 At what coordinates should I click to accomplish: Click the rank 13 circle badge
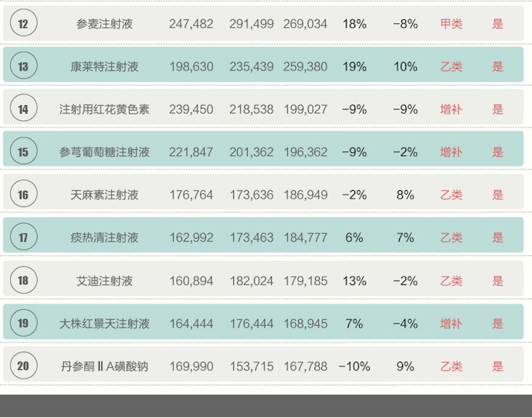pyautogui.click(x=23, y=66)
